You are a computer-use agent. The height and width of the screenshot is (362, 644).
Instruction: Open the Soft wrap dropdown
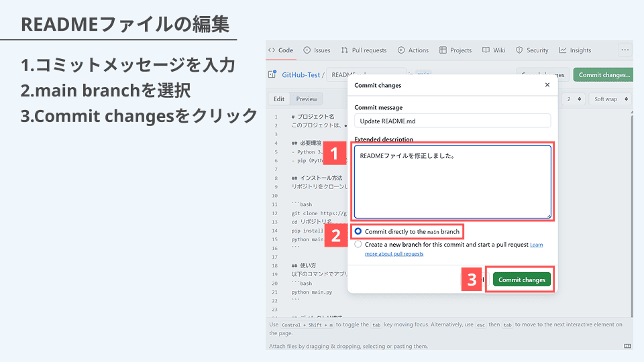[610, 99]
